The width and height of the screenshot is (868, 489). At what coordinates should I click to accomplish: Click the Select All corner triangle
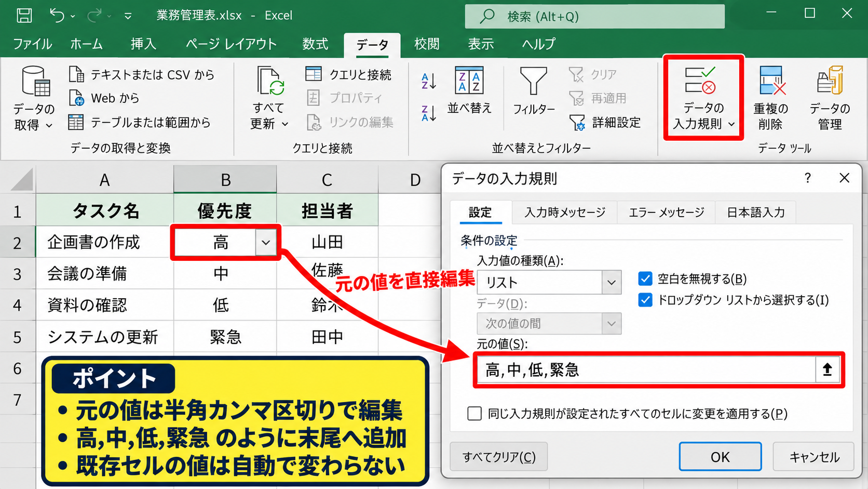22,179
